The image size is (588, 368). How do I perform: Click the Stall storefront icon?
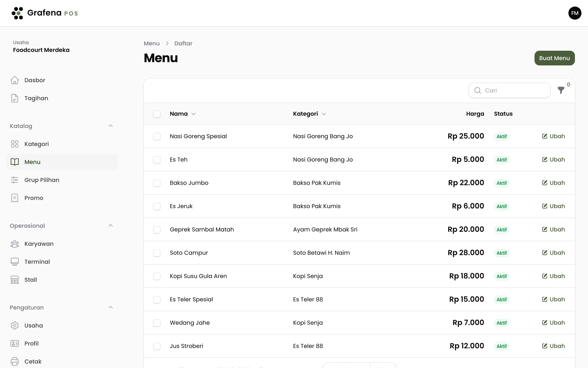[14, 280]
